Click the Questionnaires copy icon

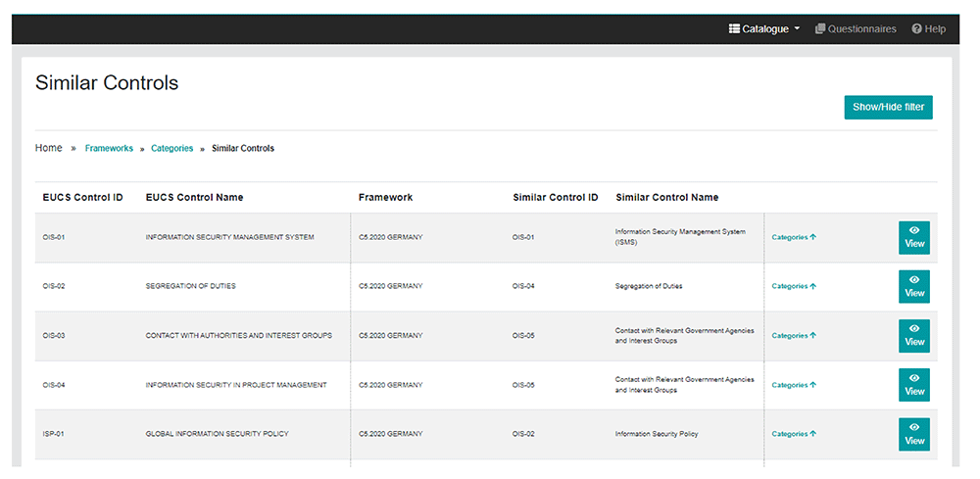click(x=820, y=28)
